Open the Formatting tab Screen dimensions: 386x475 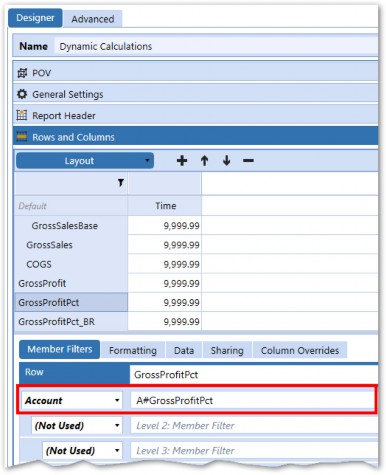coord(133,350)
